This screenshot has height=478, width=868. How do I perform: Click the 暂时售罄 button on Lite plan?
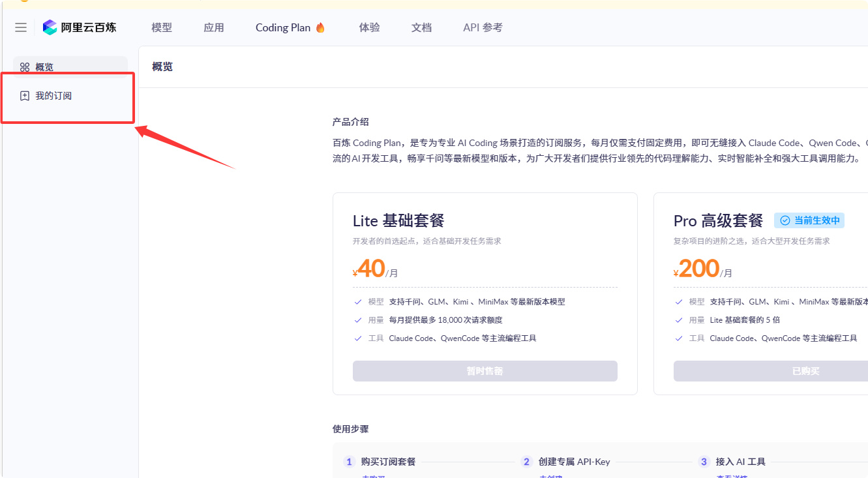click(485, 371)
